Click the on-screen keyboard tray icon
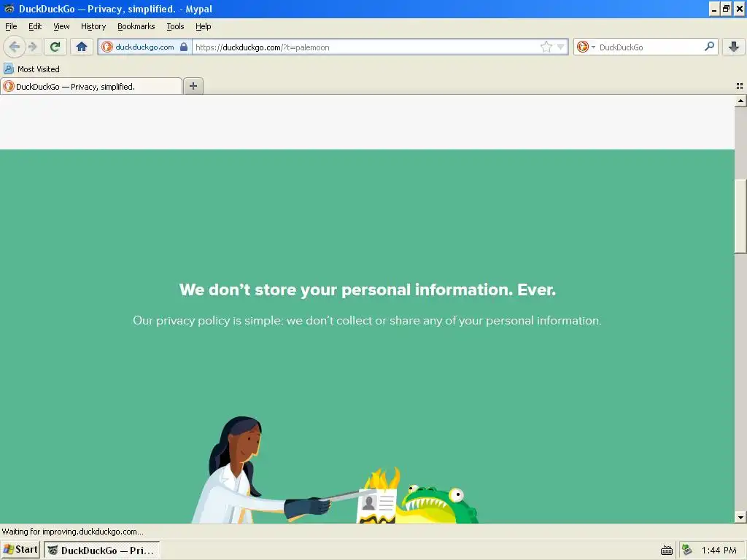Screen dimensions: 747x560 click(667, 551)
